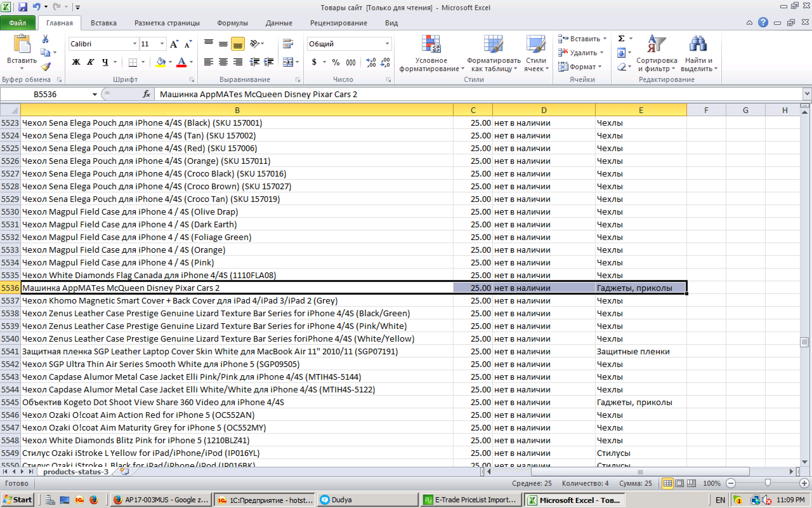The image size is (812, 508).
Task: Switch to Page Layout view icon
Action: click(x=679, y=483)
